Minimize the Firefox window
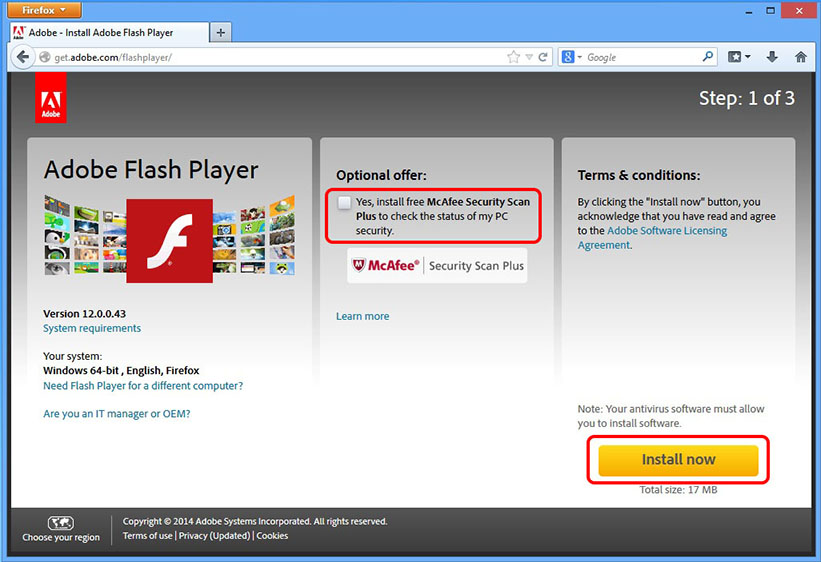Screen dimensions: 821x562 pyautogui.click(x=749, y=10)
